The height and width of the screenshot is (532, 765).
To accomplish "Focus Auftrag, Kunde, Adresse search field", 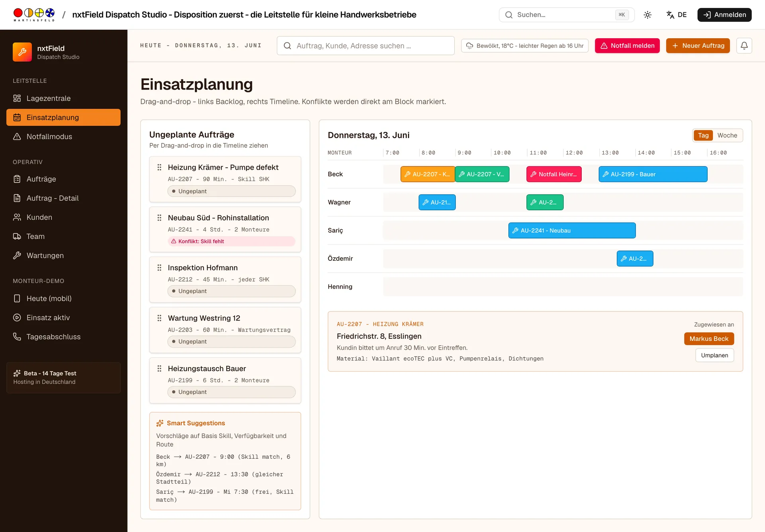I will coord(365,46).
